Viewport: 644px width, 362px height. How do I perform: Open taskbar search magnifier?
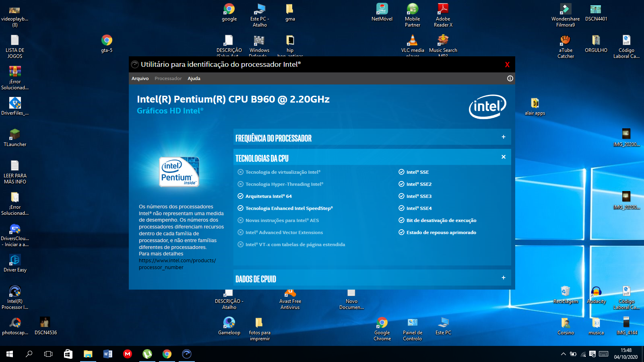click(x=29, y=354)
